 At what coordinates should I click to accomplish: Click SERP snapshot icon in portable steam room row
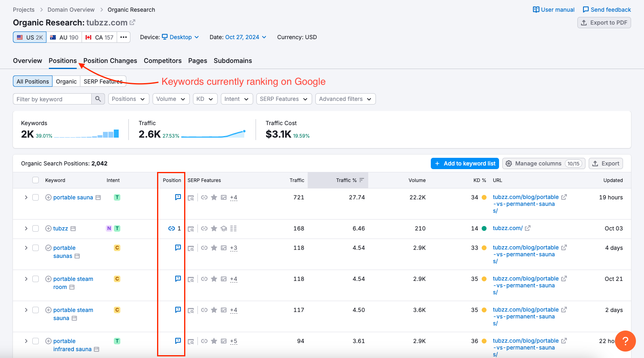point(191,279)
